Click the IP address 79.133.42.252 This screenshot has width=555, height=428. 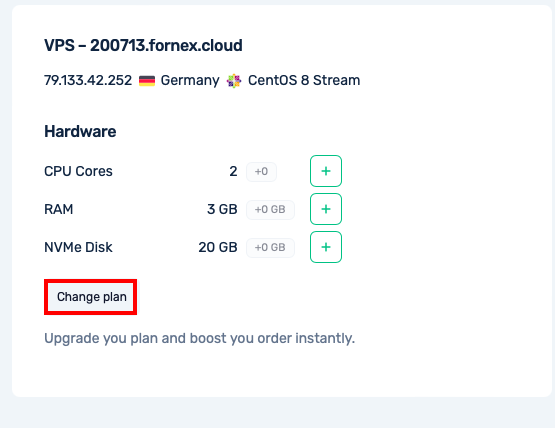[88, 80]
